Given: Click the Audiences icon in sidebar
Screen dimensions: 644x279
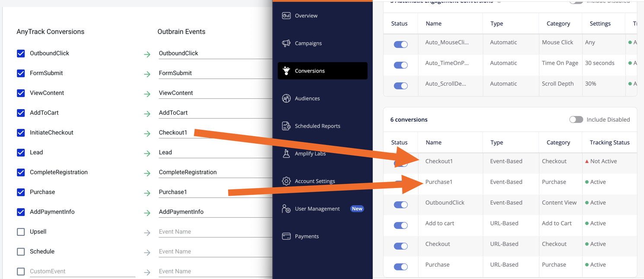Looking at the screenshot, I should pos(286,98).
